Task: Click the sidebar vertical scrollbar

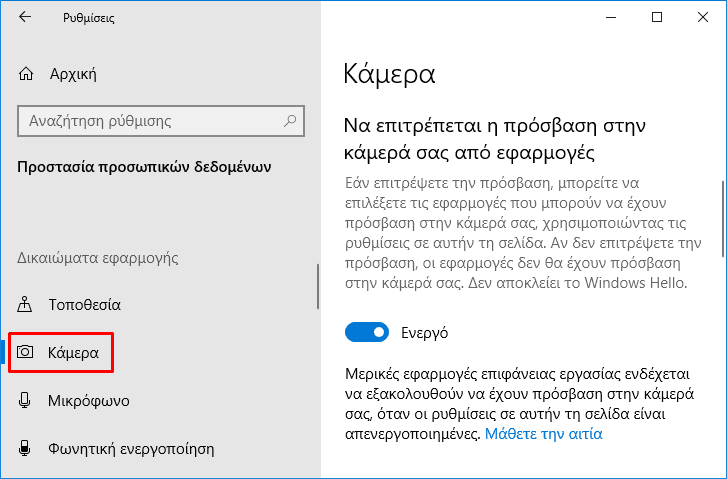Action: click(318, 287)
